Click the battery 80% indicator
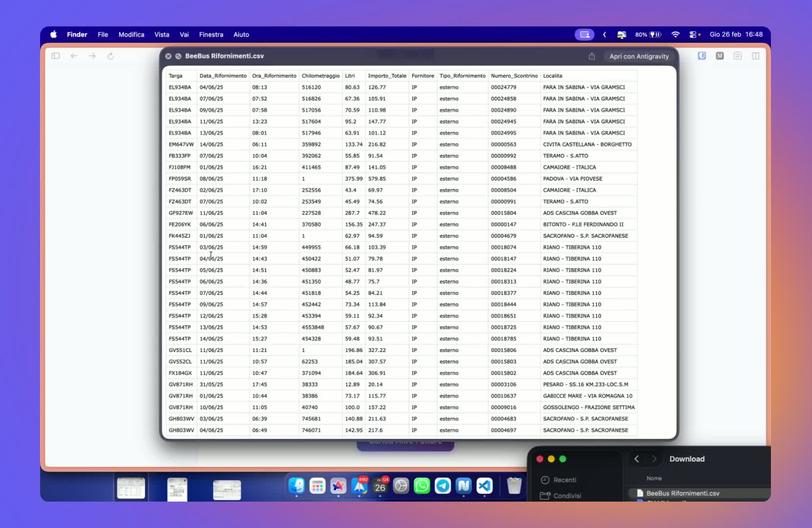This screenshot has width=812, height=528. [x=648, y=34]
